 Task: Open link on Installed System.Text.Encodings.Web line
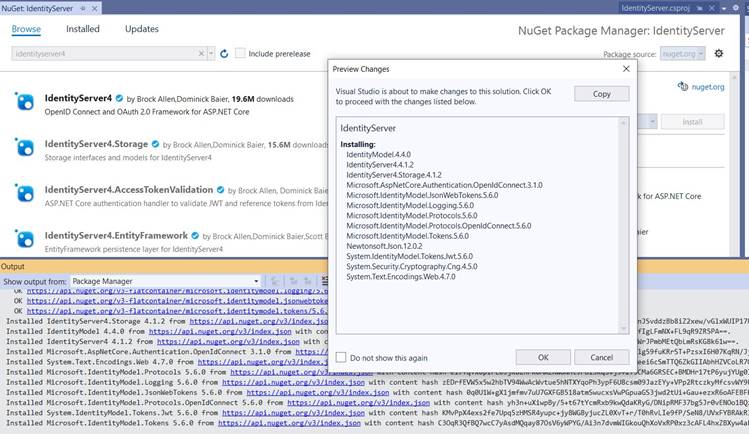click(263, 362)
